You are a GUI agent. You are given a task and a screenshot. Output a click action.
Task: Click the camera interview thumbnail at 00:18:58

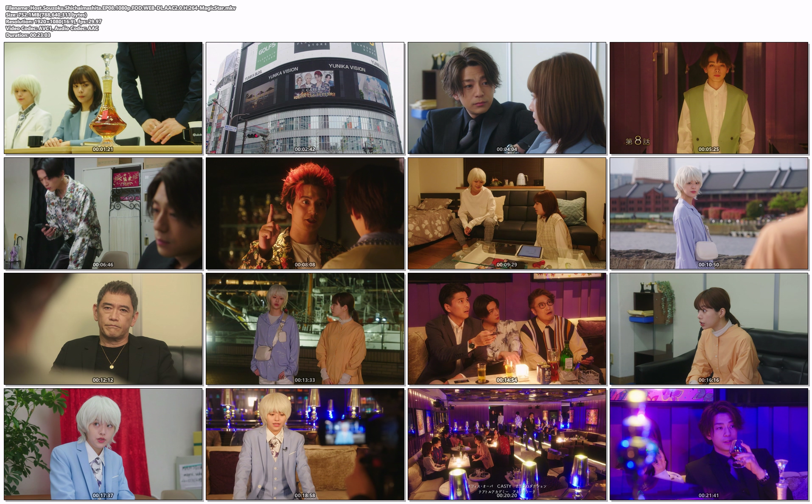[x=305, y=444]
